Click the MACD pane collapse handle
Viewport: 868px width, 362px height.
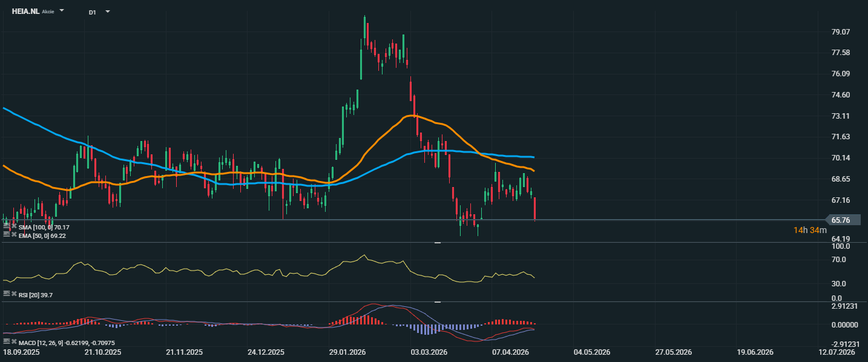click(x=438, y=301)
